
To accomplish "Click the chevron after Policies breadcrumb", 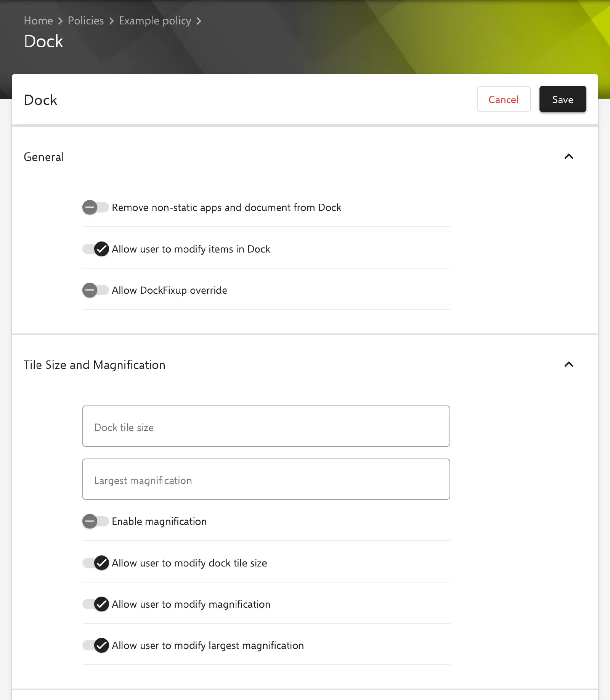I will click(x=111, y=21).
